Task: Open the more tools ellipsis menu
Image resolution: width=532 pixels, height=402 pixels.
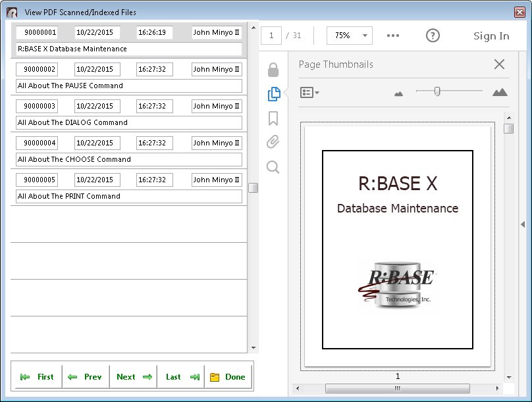Action: 393,36
